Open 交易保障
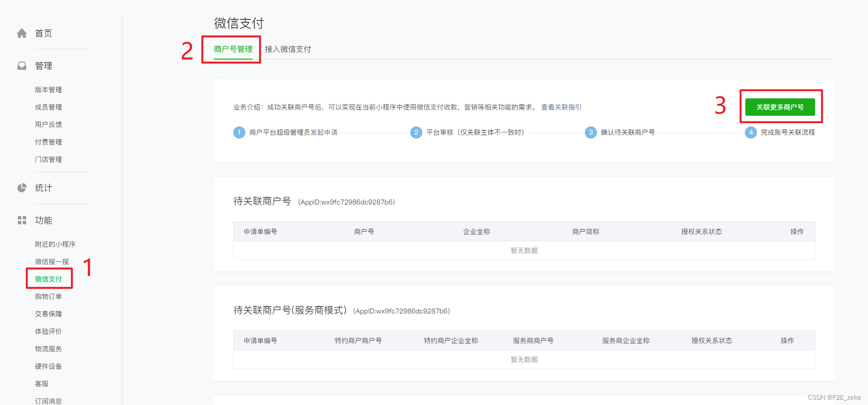This screenshot has width=868, height=405. (x=48, y=314)
